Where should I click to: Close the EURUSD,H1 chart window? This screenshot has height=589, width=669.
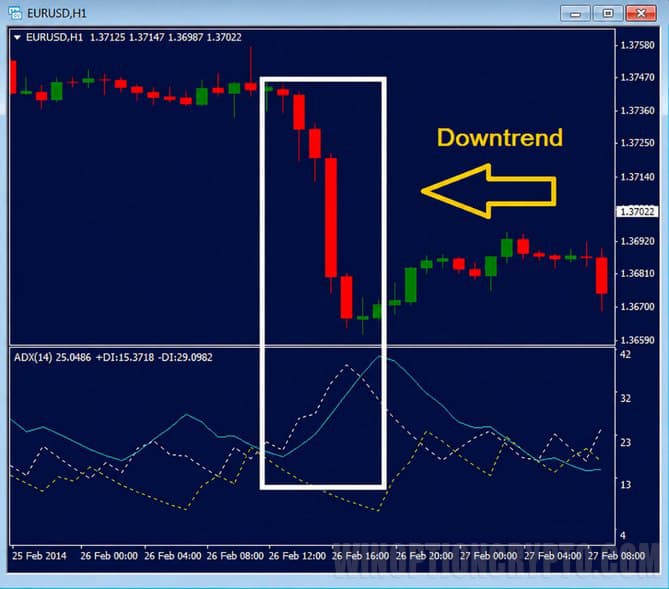641,14
